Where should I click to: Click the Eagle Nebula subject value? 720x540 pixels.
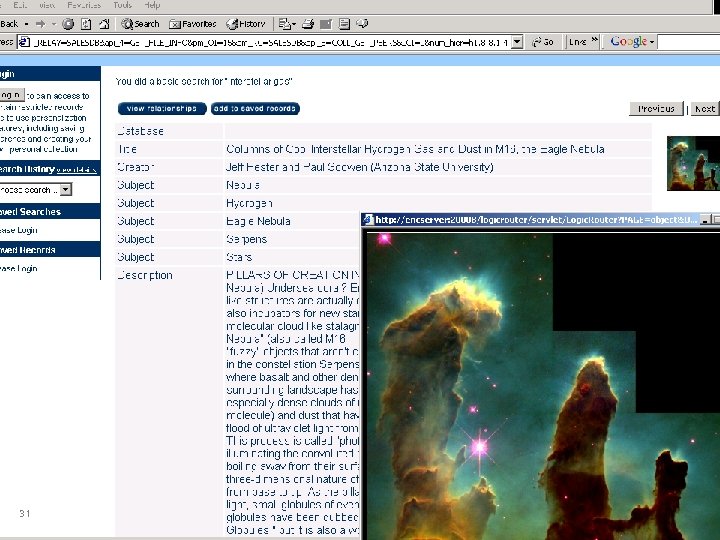(x=258, y=221)
